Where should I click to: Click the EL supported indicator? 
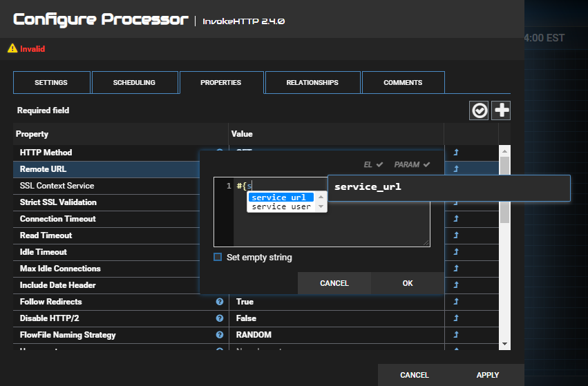pos(373,164)
